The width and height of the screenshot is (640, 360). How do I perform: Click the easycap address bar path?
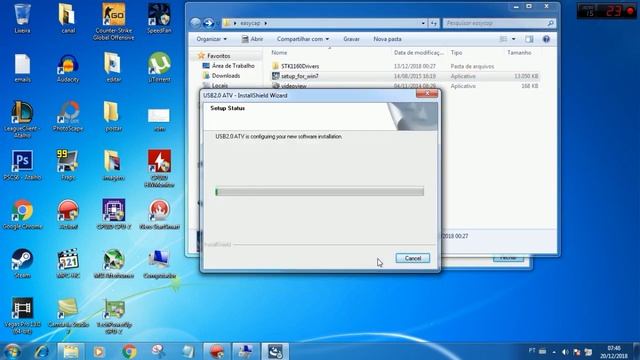[x=250, y=23]
